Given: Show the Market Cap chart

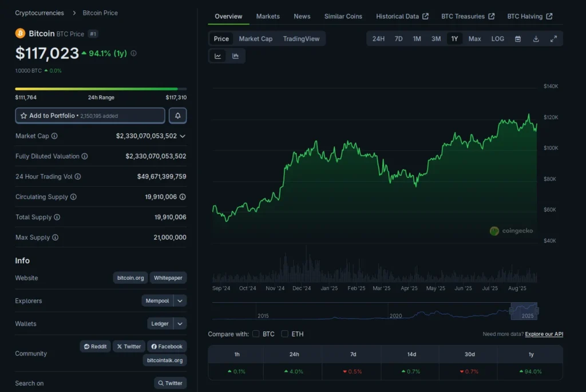Looking at the screenshot, I should (256, 39).
